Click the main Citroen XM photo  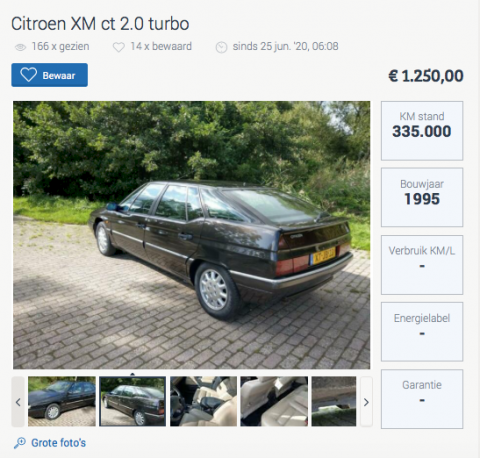tap(192, 235)
